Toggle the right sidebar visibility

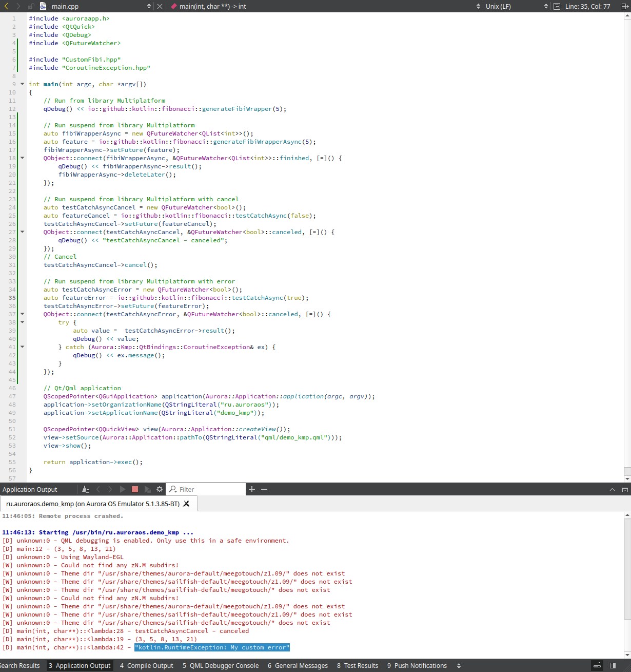613,665
